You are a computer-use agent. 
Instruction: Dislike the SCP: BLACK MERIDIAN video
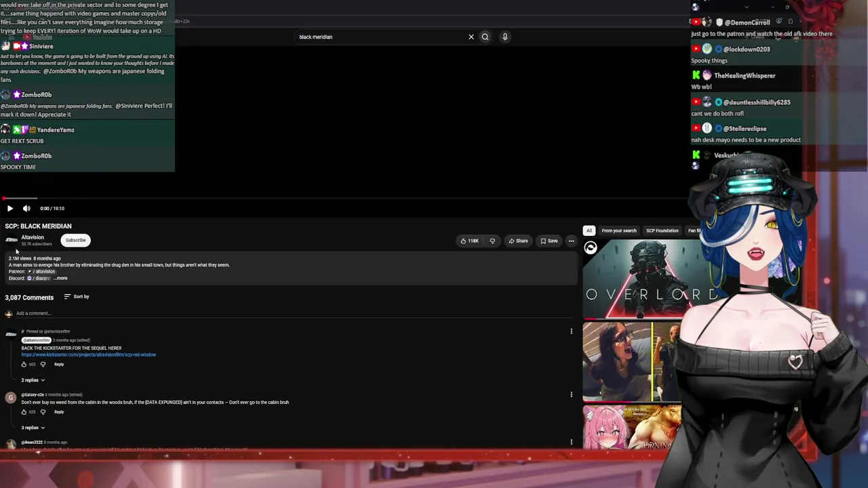(x=492, y=241)
